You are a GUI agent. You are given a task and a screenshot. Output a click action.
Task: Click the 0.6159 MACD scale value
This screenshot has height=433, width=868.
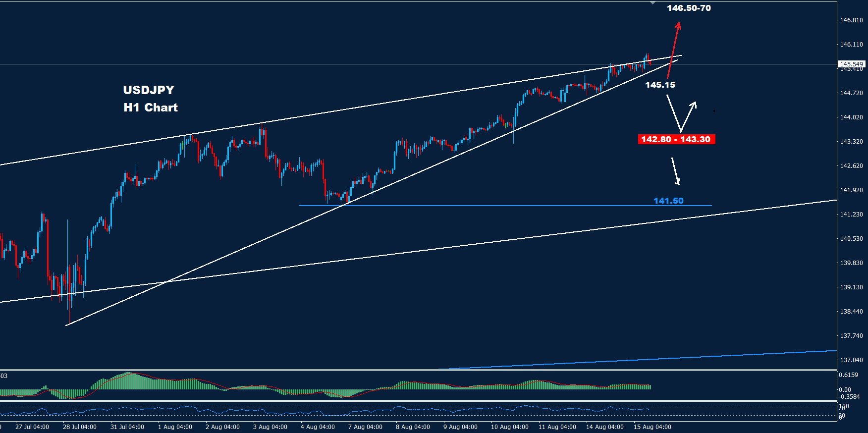[848, 375]
